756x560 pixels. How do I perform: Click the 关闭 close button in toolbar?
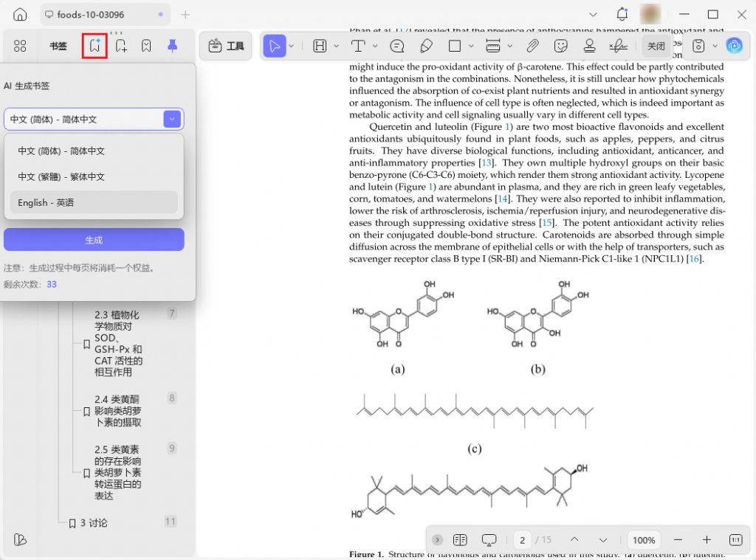click(656, 45)
